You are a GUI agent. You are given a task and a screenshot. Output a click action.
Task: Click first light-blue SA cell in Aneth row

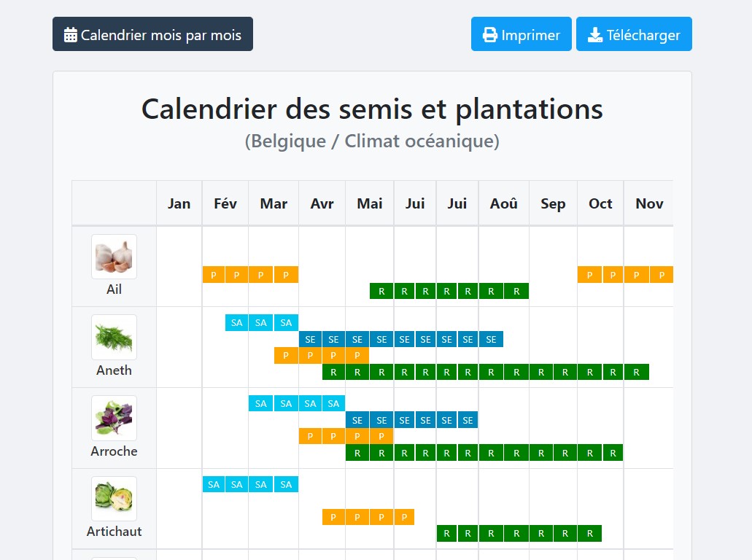236,323
